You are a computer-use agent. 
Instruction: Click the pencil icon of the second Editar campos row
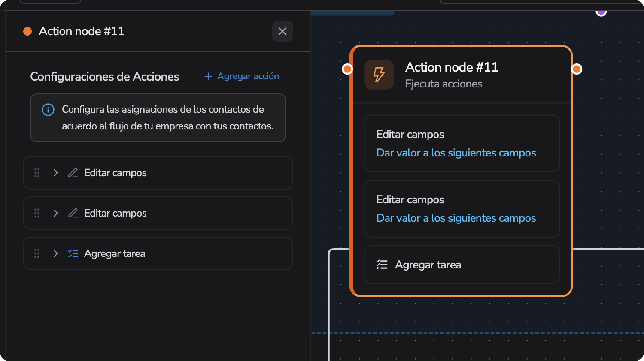coord(73,213)
